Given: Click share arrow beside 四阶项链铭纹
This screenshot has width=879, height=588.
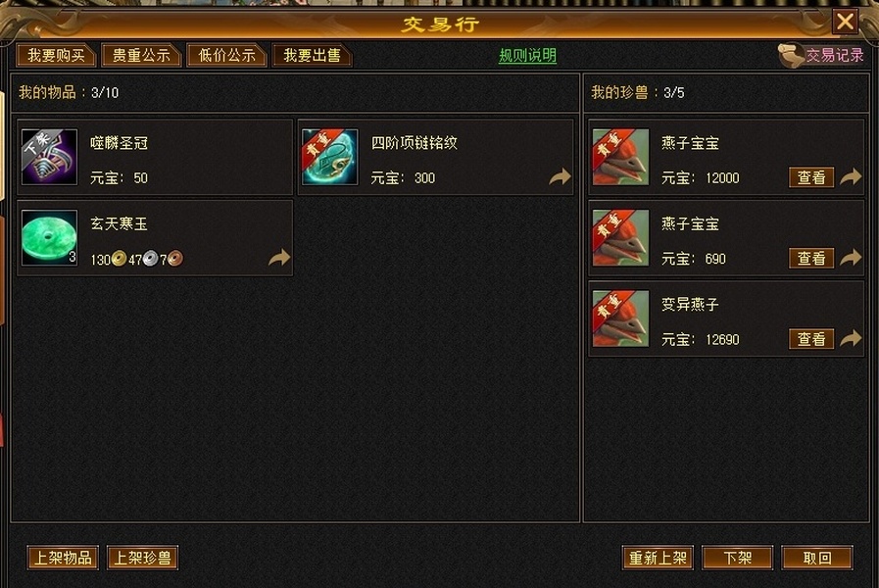Looking at the screenshot, I should tap(560, 177).
